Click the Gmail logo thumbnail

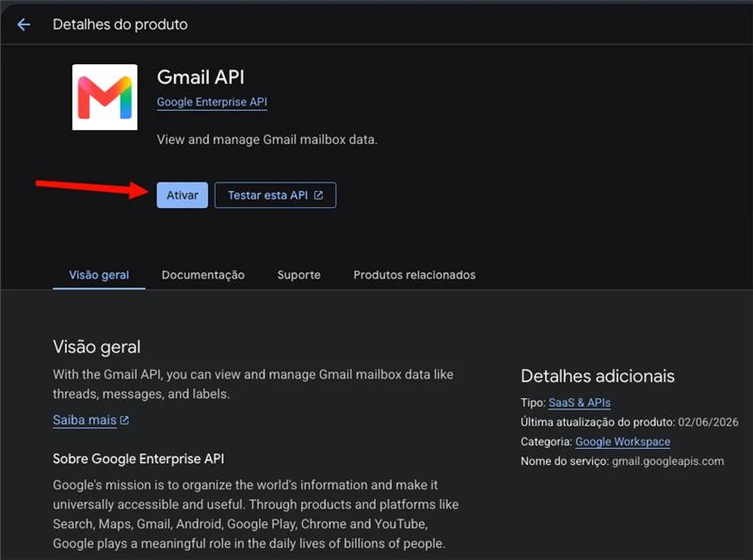coord(104,97)
